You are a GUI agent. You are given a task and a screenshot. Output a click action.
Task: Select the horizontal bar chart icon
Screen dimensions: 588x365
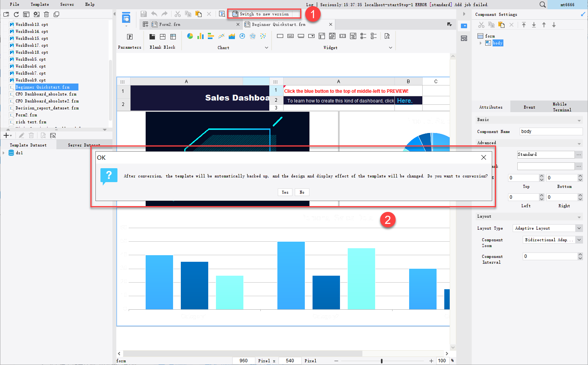click(211, 36)
